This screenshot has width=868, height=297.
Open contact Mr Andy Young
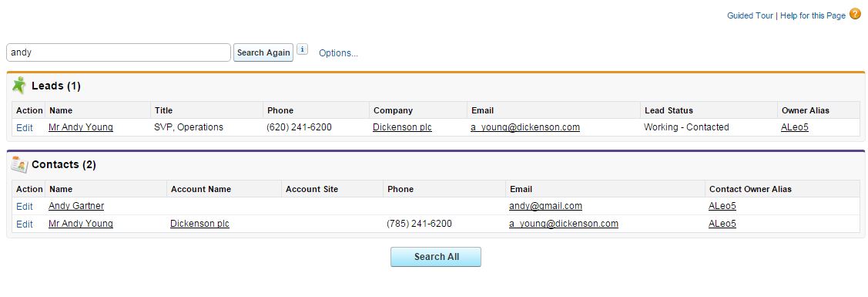[81, 223]
